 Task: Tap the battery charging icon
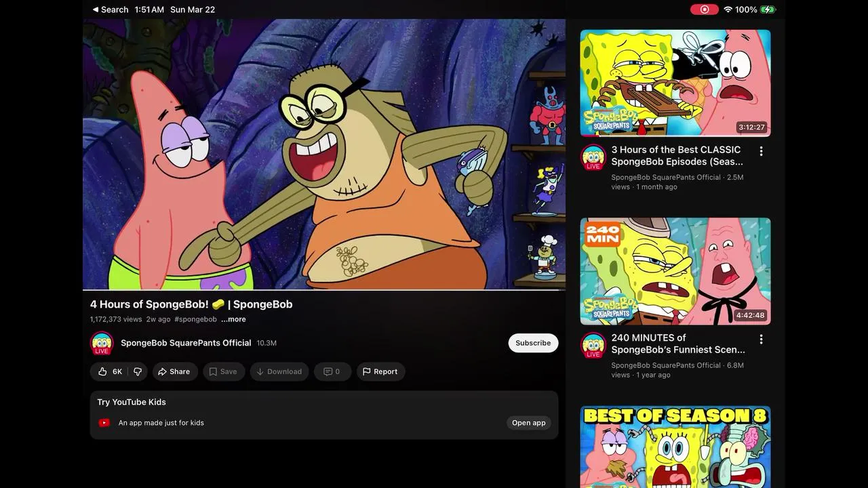pyautogui.click(x=768, y=9)
